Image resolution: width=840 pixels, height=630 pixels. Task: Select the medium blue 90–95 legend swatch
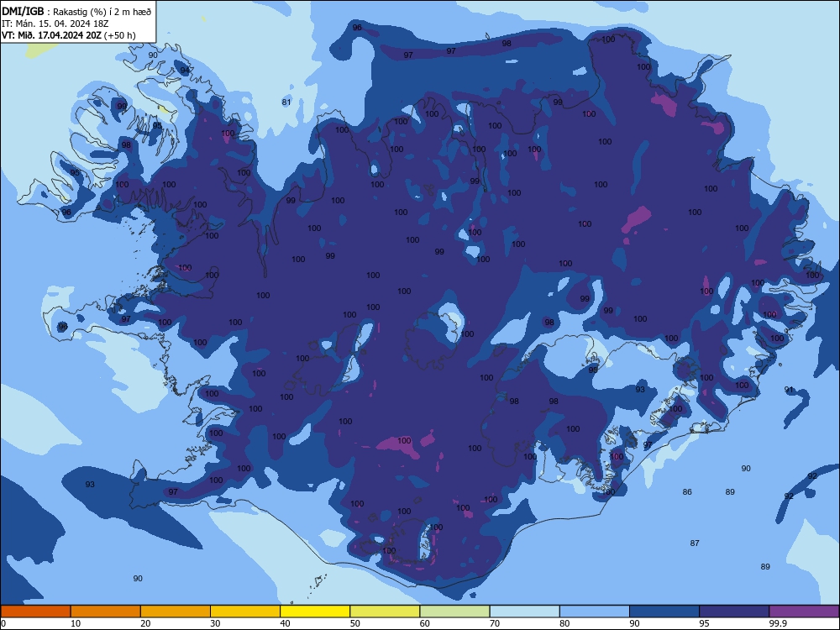click(x=664, y=612)
